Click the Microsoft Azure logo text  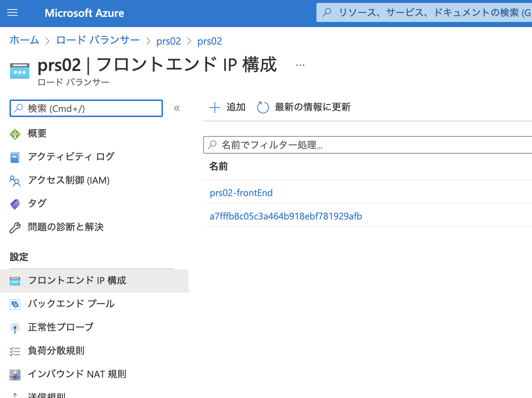(x=84, y=13)
